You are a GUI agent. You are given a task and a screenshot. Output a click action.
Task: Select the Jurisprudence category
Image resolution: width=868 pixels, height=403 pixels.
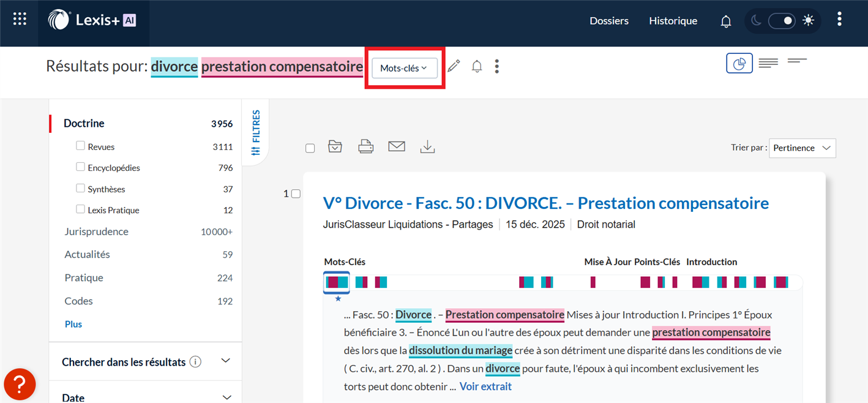tap(97, 232)
